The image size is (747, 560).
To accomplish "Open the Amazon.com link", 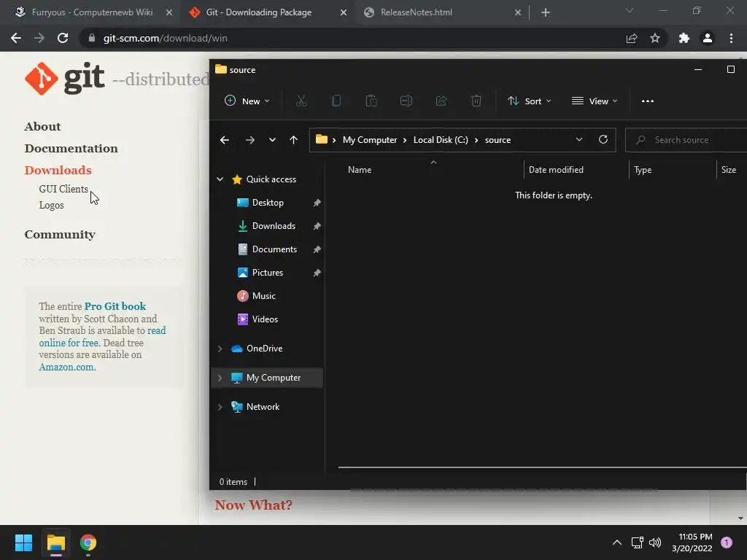I will pos(67,367).
